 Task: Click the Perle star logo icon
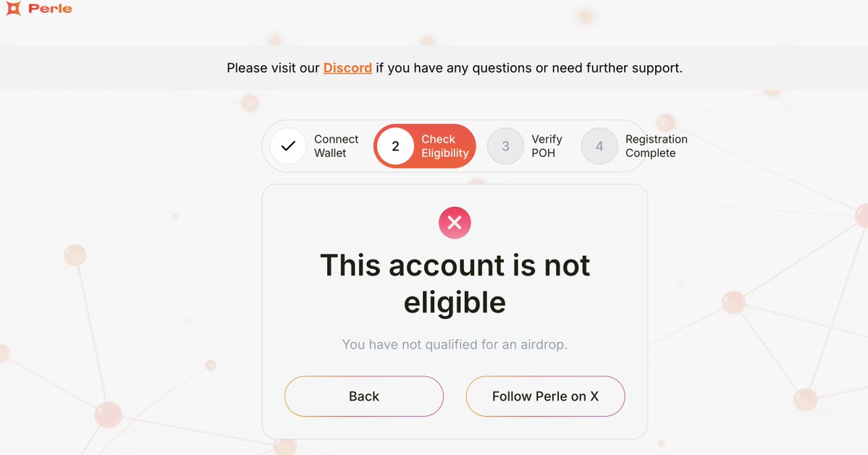click(x=13, y=9)
